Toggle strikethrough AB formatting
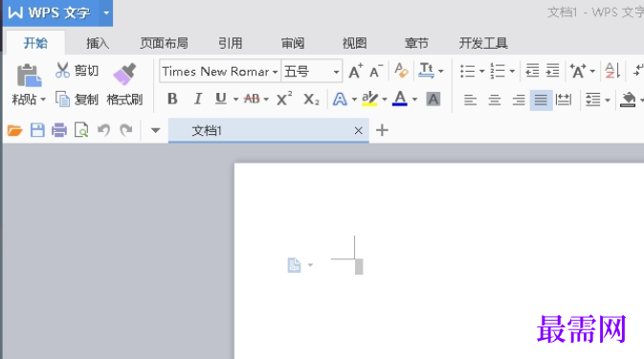The image size is (644, 359). point(252,99)
